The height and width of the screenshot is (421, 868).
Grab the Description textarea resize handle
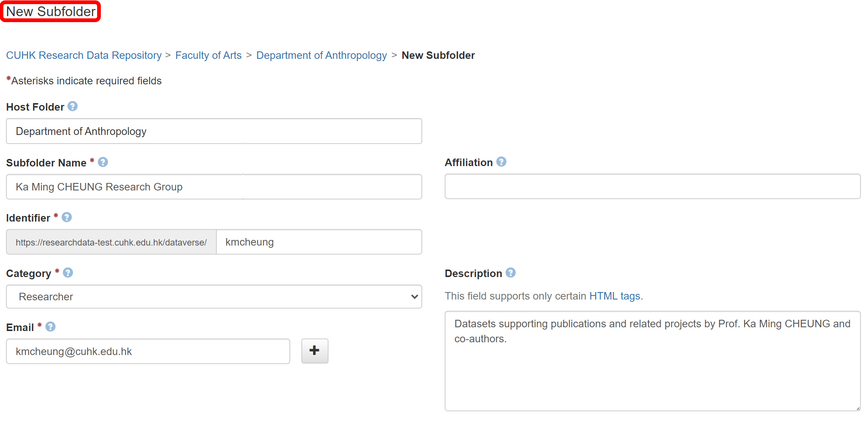[x=858, y=408]
